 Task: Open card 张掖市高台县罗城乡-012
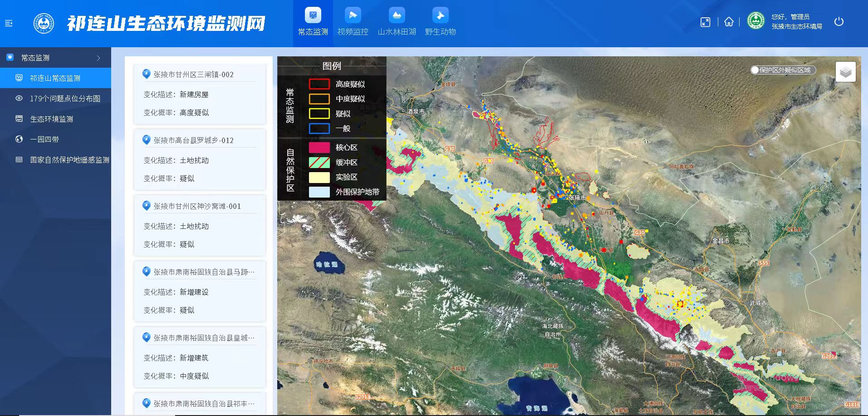click(x=200, y=160)
